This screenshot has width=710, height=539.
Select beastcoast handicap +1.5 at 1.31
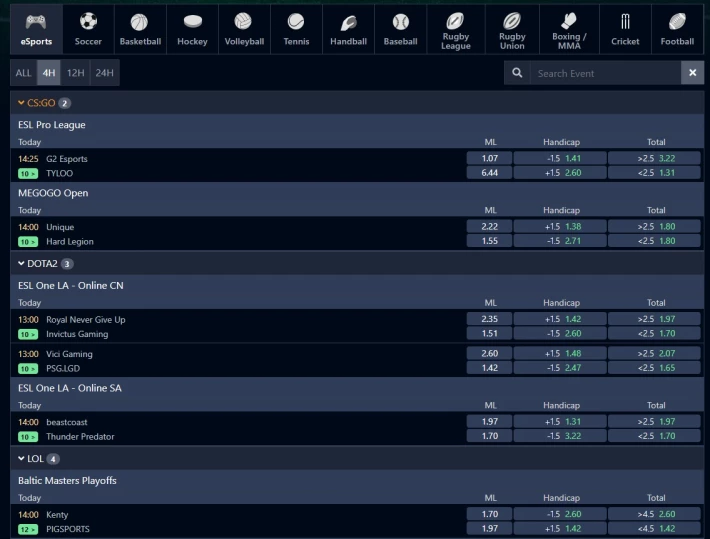click(560, 422)
